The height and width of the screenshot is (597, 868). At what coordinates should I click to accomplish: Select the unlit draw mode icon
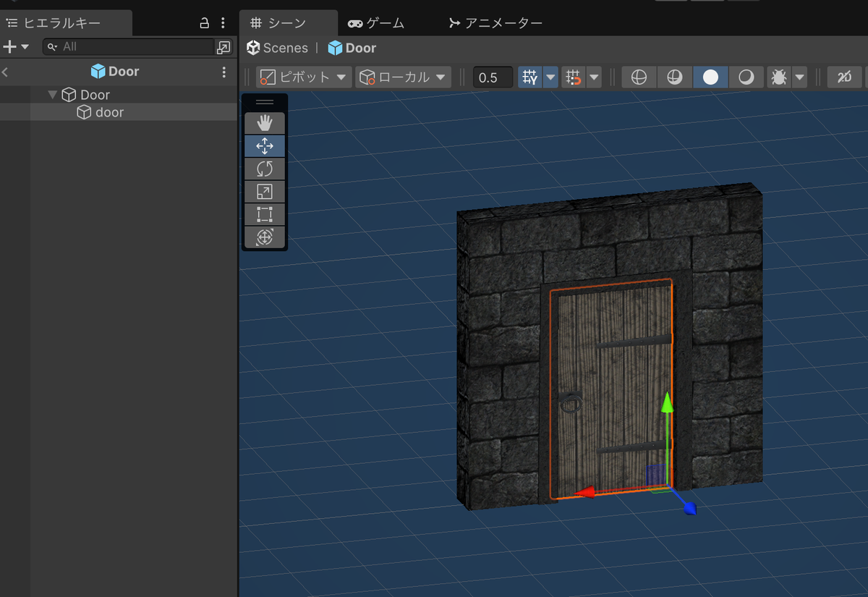746,77
